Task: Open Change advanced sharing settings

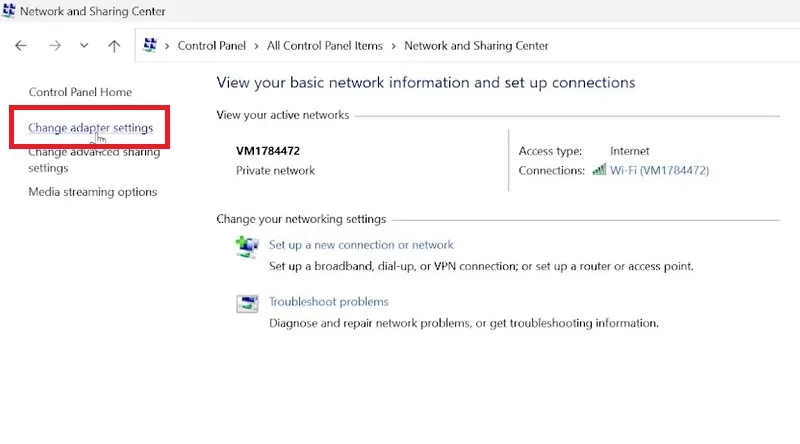Action: point(94,160)
